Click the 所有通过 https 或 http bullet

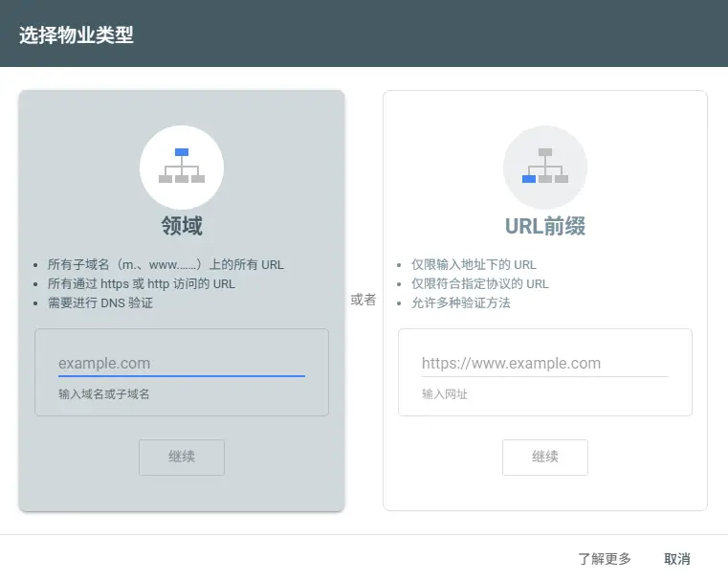141,284
